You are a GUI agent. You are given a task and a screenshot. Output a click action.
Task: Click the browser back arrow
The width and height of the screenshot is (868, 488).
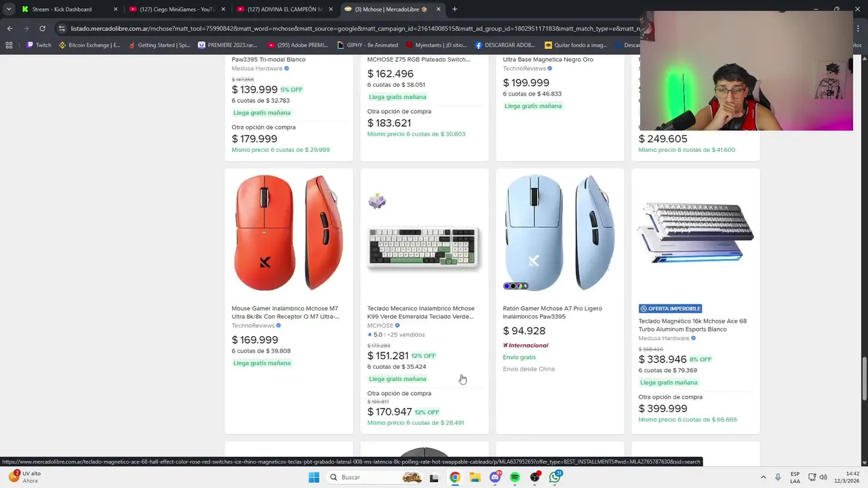(x=9, y=28)
